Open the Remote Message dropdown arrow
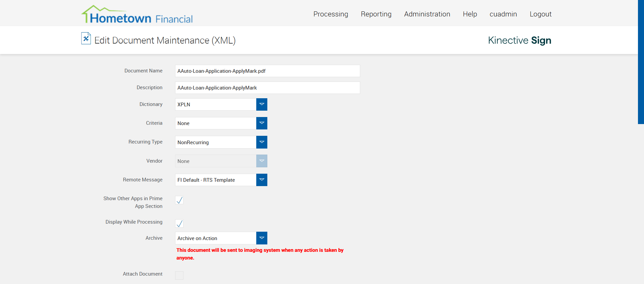This screenshot has height=284, width=644. point(262,180)
